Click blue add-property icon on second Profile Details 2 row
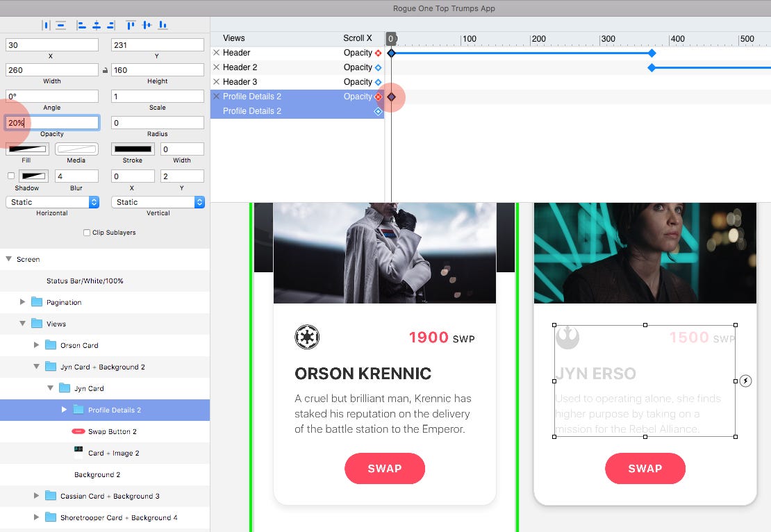 tap(378, 112)
